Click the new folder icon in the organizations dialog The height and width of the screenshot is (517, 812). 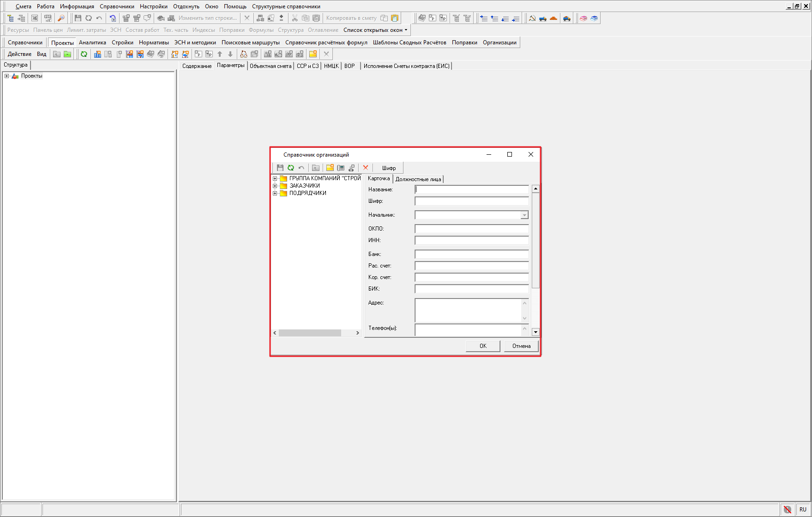[330, 168]
